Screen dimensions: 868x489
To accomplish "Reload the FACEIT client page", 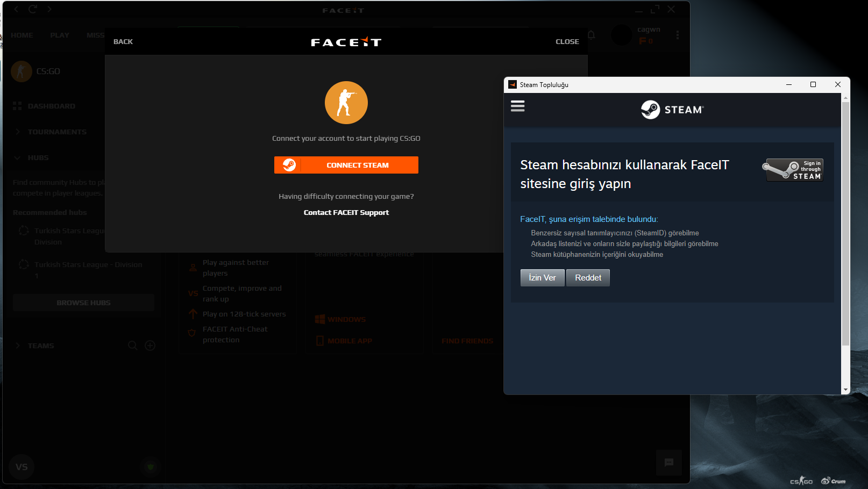I will [33, 9].
